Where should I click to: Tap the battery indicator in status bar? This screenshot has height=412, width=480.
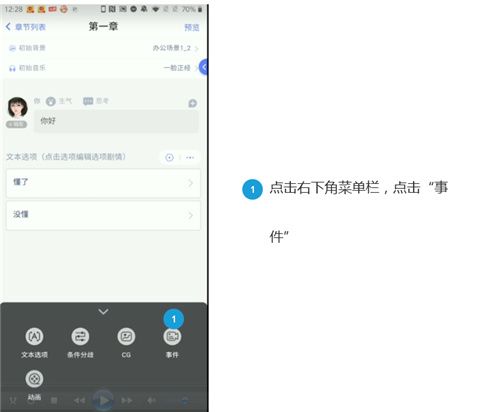[x=200, y=9]
